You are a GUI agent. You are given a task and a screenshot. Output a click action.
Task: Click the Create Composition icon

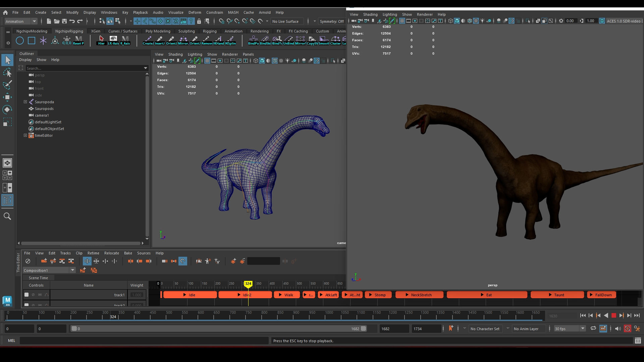(x=83, y=270)
